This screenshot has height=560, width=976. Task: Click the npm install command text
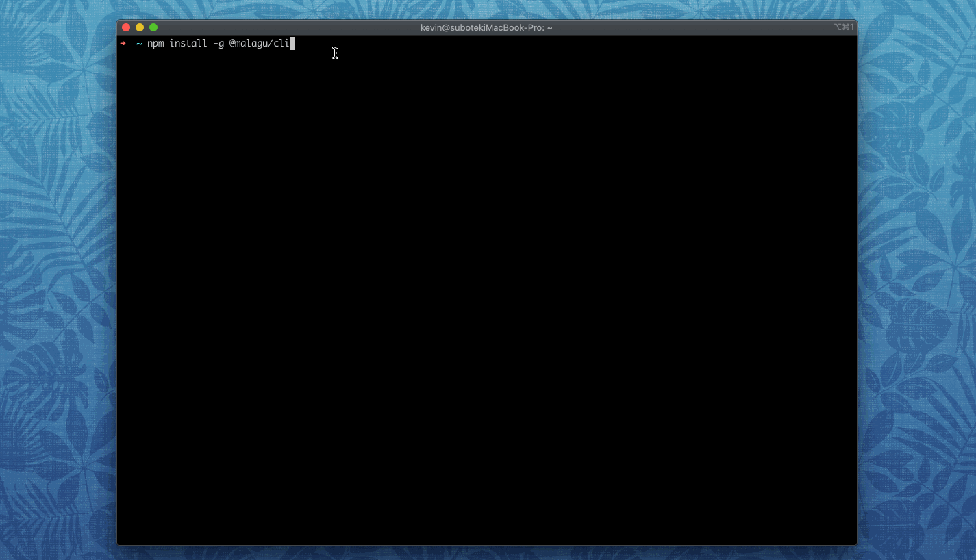pos(218,44)
